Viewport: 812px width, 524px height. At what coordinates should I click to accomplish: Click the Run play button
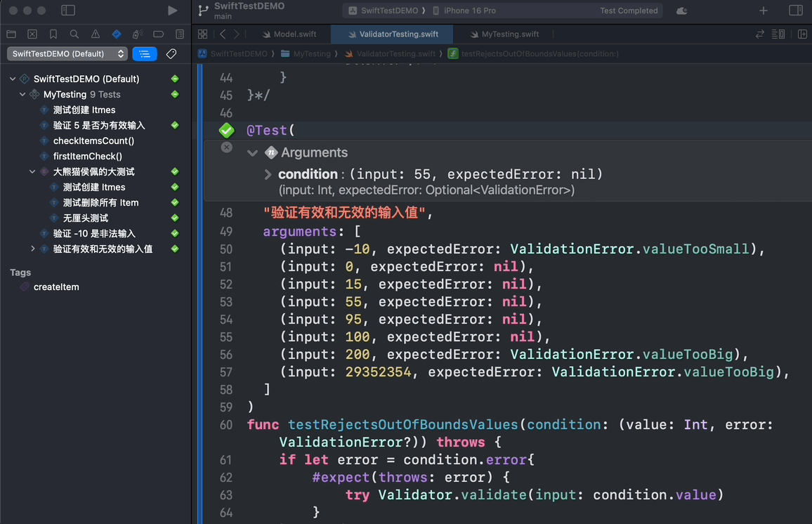coord(172,11)
